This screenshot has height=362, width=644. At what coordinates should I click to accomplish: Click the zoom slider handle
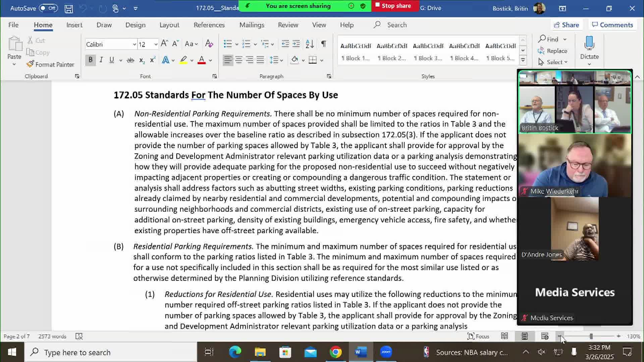(591, 336)
